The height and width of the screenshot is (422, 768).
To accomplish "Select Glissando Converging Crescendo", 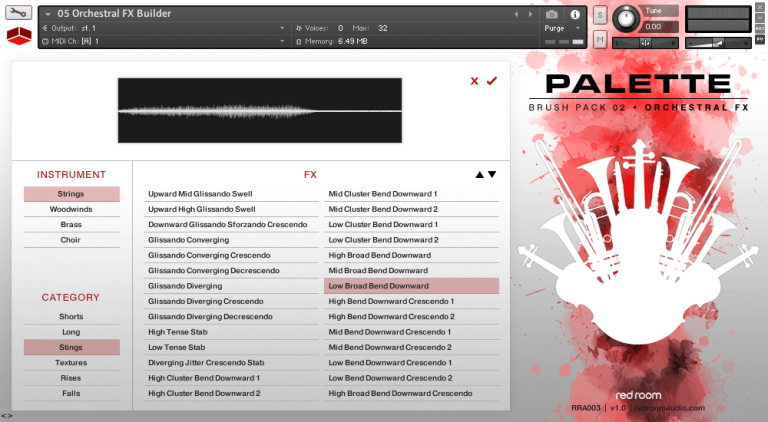I will pos(231,255).
